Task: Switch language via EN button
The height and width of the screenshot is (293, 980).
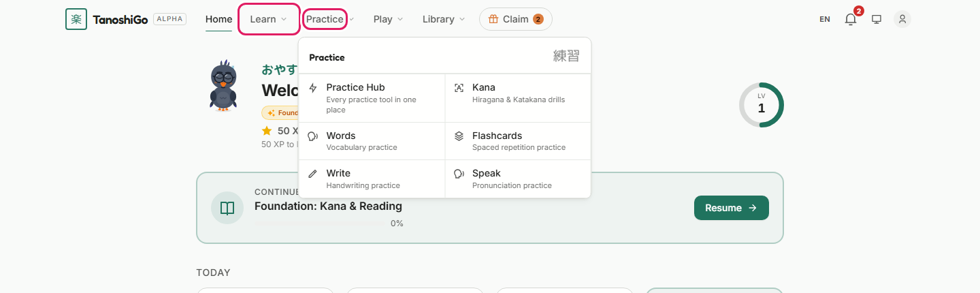Action: (x=825, y=19)
